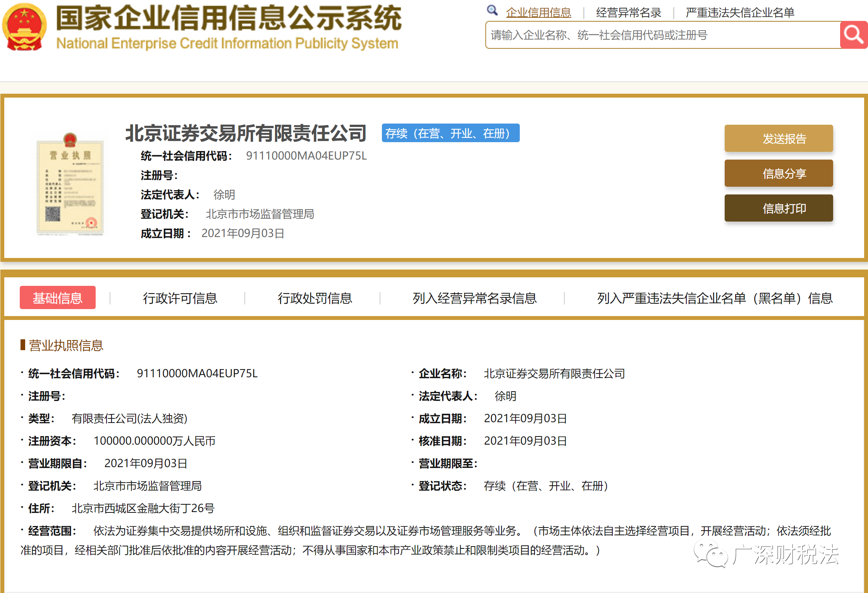The image size is (868, 593).
Task: Click the header credit code 91110000MA04EUP75L
Action: coord(306,156)
